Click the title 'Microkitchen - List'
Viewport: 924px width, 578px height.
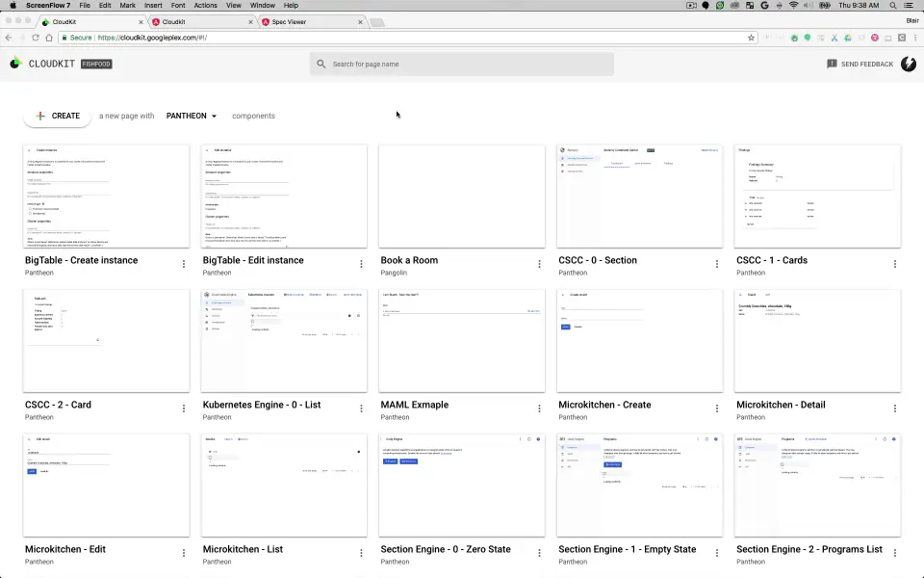coord(243,549)
